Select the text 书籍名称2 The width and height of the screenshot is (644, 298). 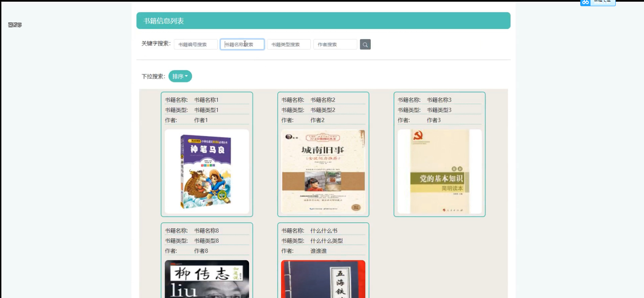click(x=323, y=100)
